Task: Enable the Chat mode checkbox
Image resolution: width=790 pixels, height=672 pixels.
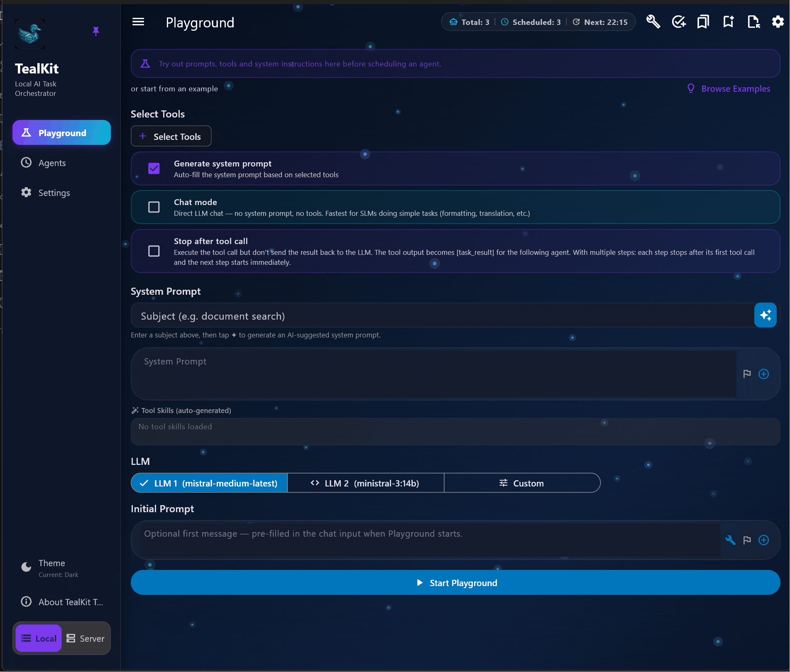Action: coord(154,207)
